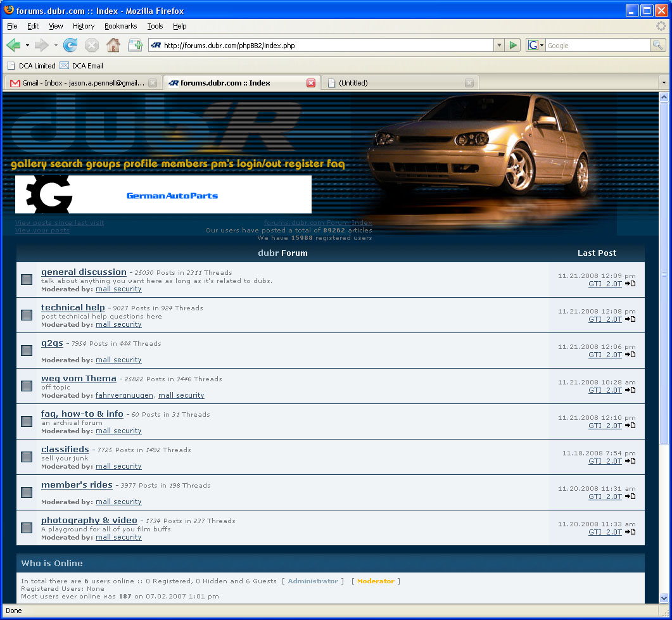Open the Edit menu
Image resolution: width=672 pixels, height=620 pixels.
tap(33, 26)
